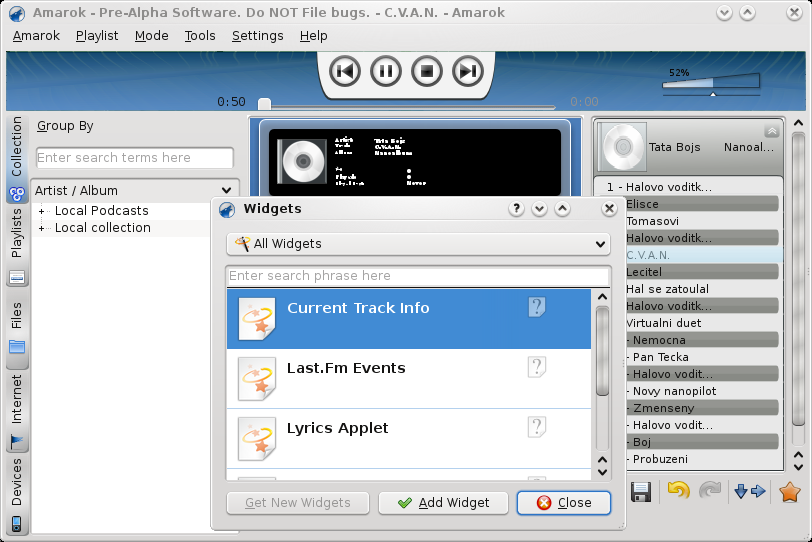Click the playlist scrollbar up arrow
The image size is (812, 542).
[x=798, y=123]
